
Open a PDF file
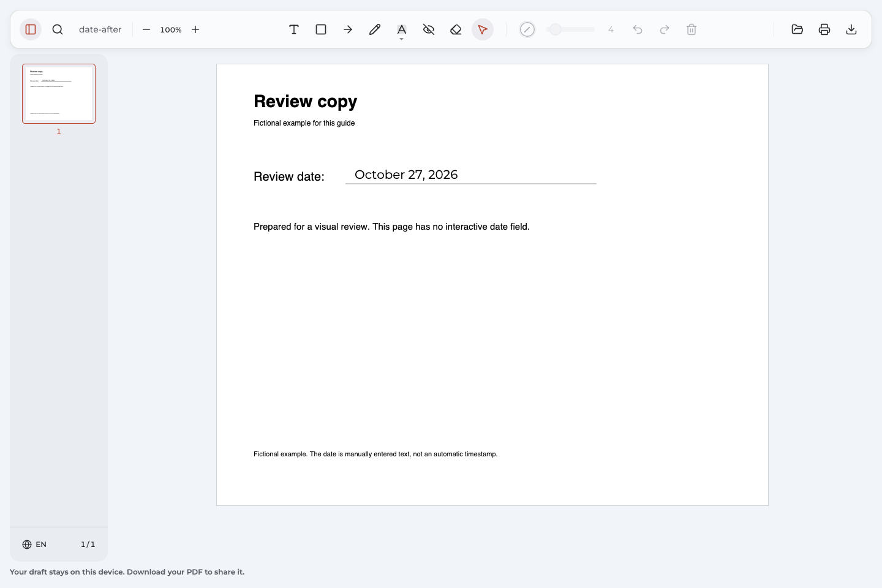[x=797, y=29]
